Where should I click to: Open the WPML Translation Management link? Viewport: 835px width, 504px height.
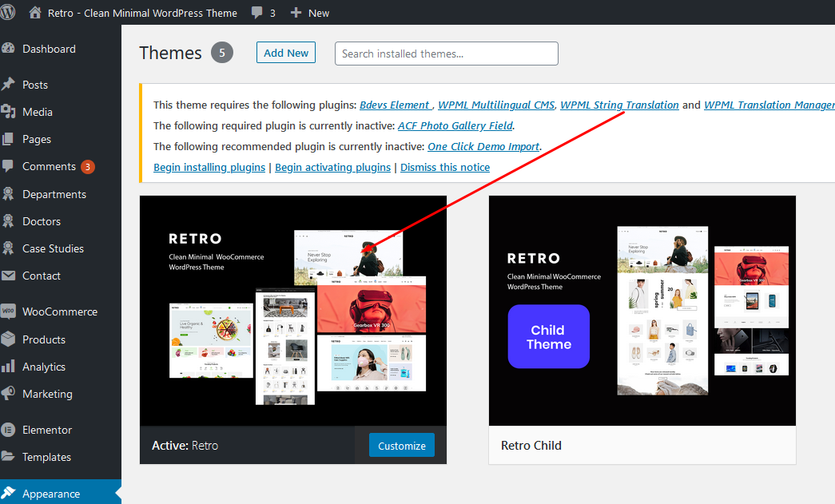coord(769,105)
